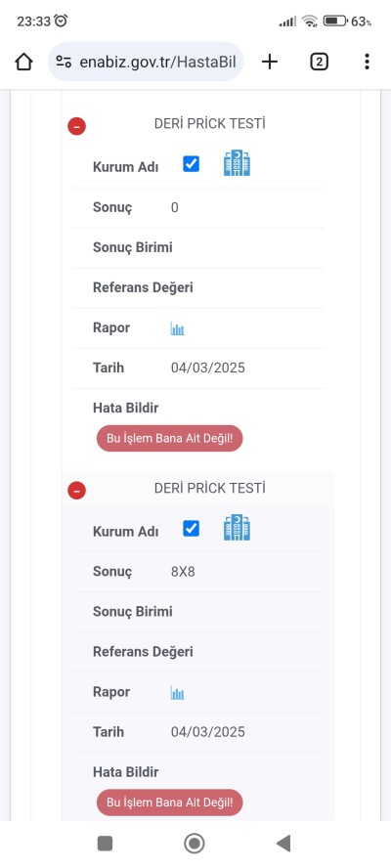Open the Rapor chart icon for result 8X8
This screenshot has width=391, height=868.
pyautogui.click(x=177, y=693)
